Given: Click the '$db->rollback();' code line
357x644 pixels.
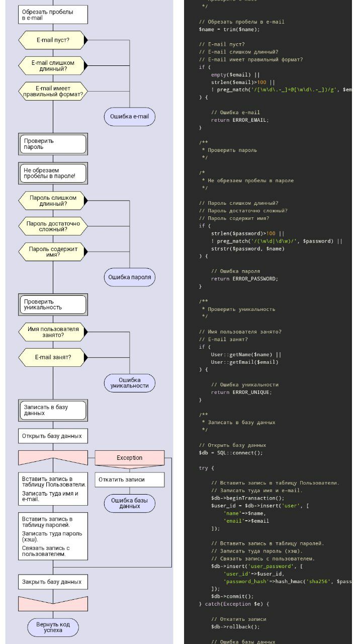Looking at the screenshot, I should [235, 627].
